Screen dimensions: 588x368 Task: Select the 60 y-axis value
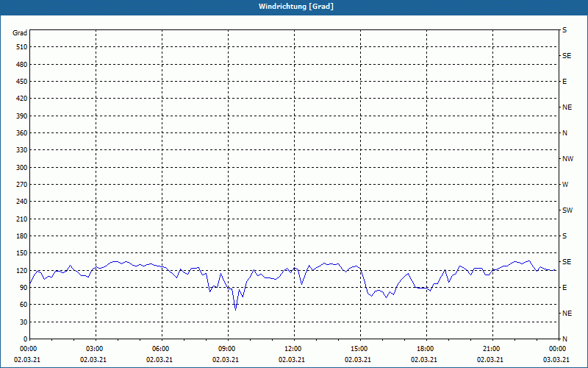pyautogui.click(x=24, y=305)
